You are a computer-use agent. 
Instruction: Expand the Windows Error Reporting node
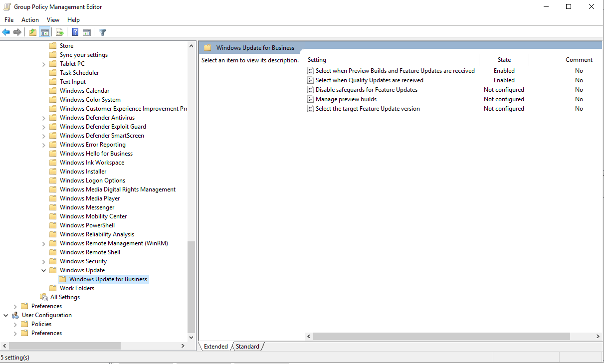44,145
